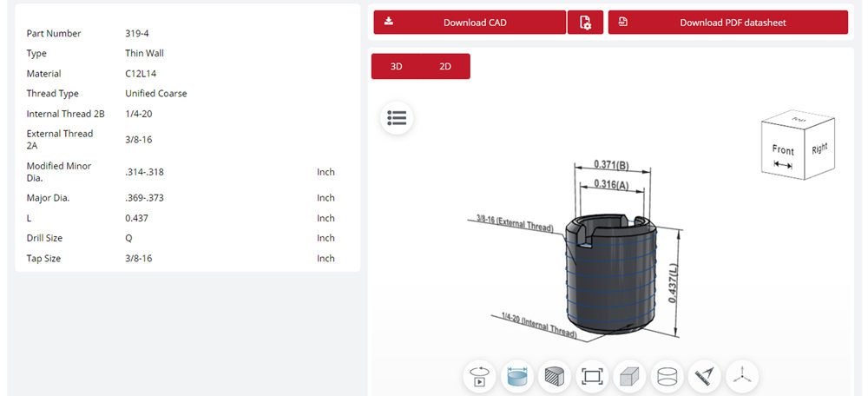Download the PDF datasheet
868x396 pixels.
727,23
